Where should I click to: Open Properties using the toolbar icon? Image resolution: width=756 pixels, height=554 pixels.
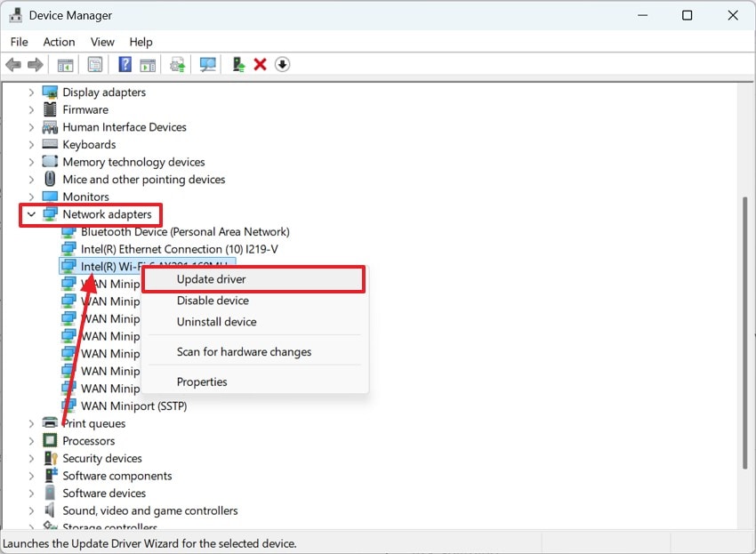(94, 64)
